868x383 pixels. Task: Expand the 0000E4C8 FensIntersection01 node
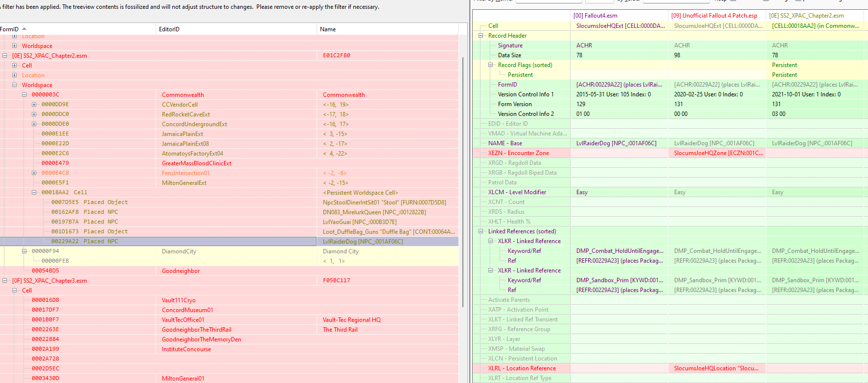click(34, 173)
